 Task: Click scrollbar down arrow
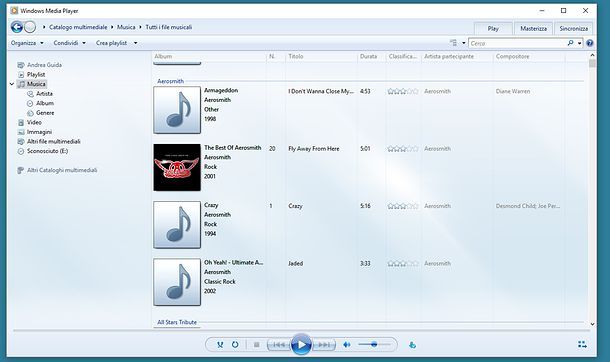click(592, 324)
